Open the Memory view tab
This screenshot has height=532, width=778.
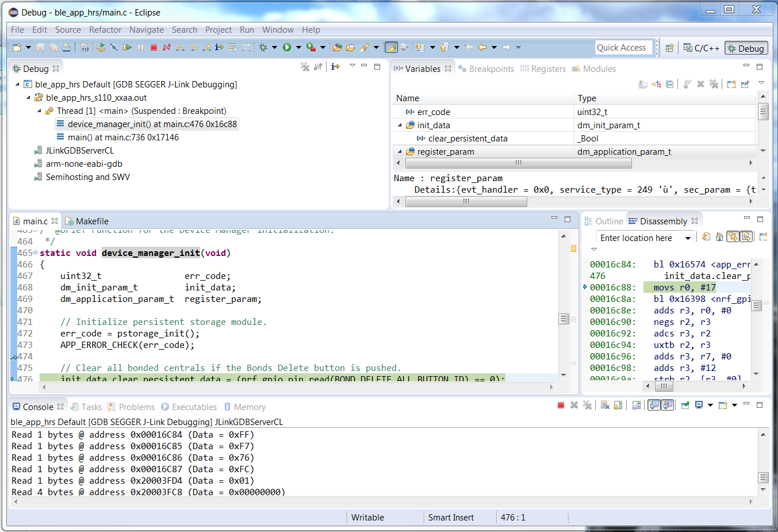point(244,407)
